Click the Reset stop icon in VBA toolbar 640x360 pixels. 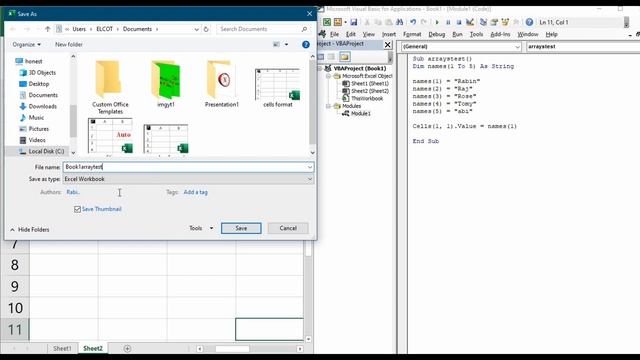coord(459,22)
